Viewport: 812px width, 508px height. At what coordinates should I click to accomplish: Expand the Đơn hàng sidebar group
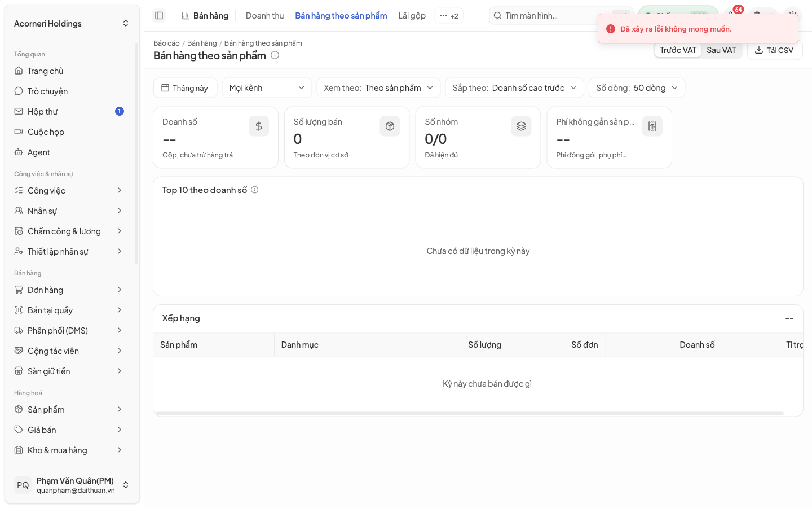70,290
